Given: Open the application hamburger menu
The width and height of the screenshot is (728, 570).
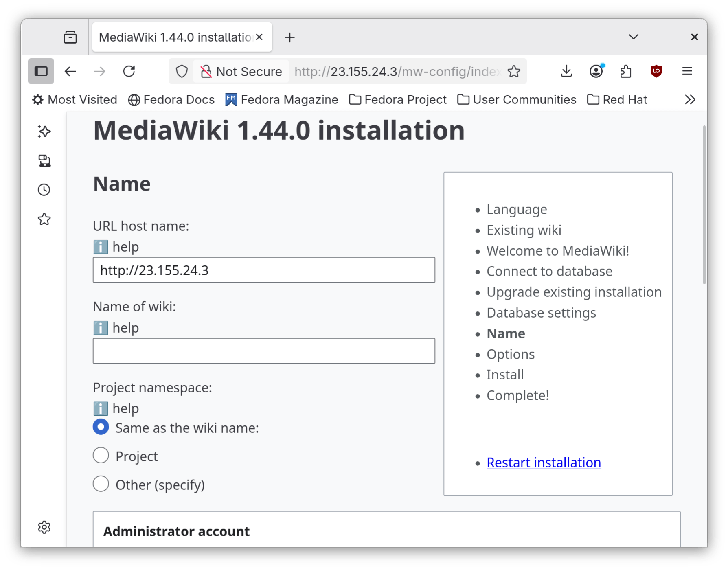Looking at the screenshot, I should coord(687,71).
